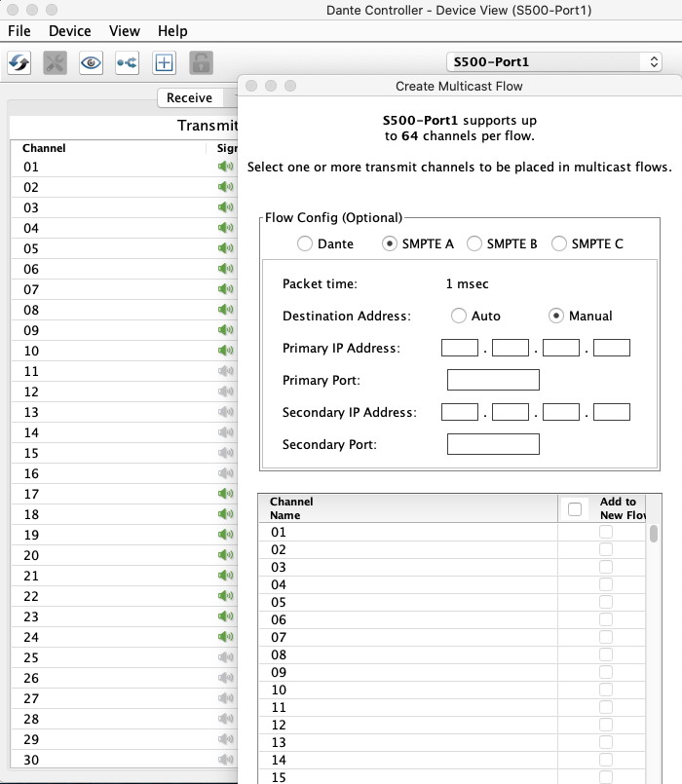Select the Dante flow config radio button
Screen dimensions: 682x784
[305, 244]
